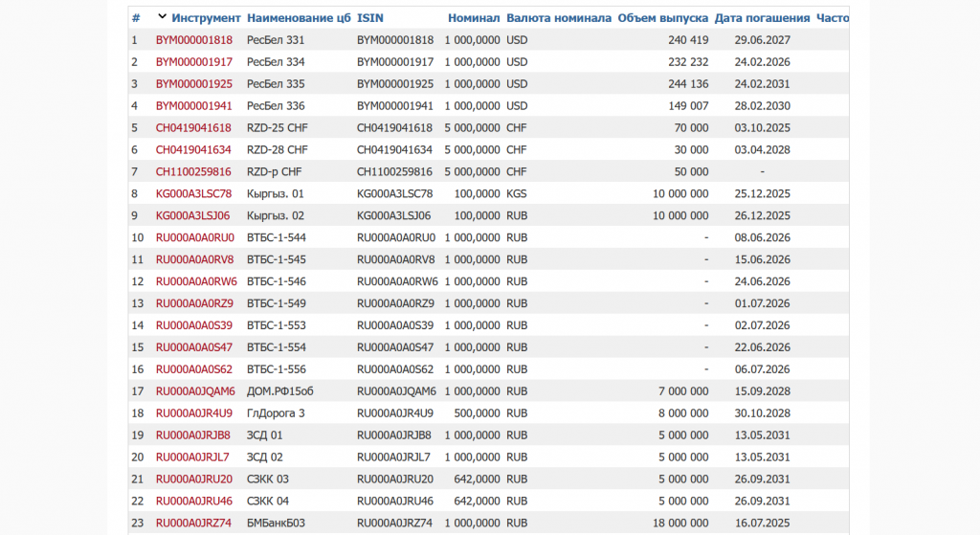Image resolution: width=980 pixels, height=535 pixels.
Task: Open instrument link RU000A0A0S62
Action: (x=193, y=368)
